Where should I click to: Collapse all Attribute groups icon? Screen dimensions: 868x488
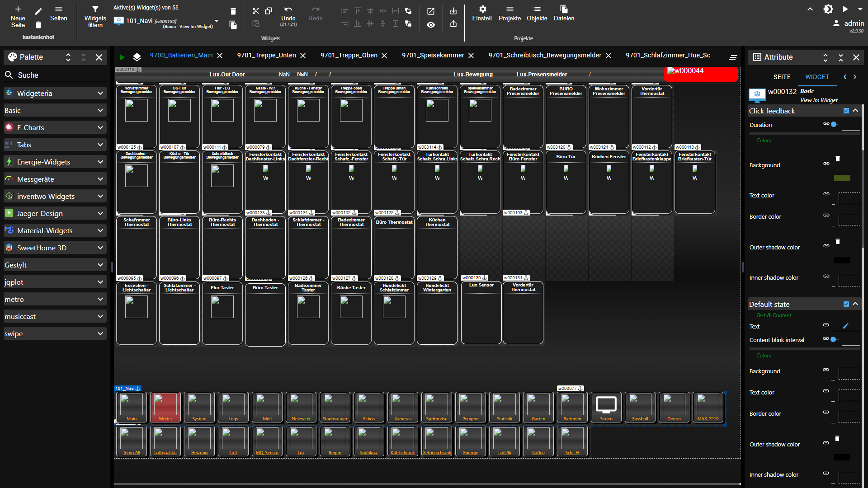coord(841,57)
